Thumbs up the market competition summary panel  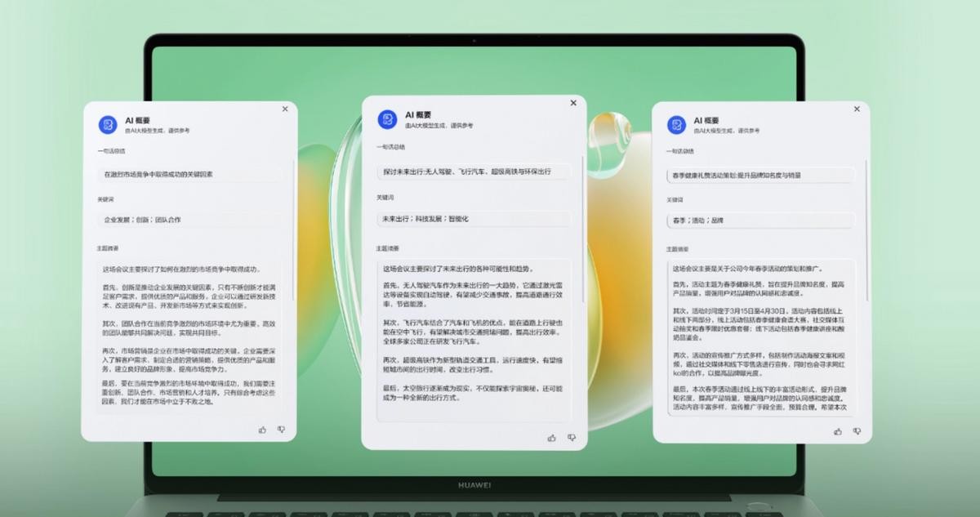click(x=262, y=430)
